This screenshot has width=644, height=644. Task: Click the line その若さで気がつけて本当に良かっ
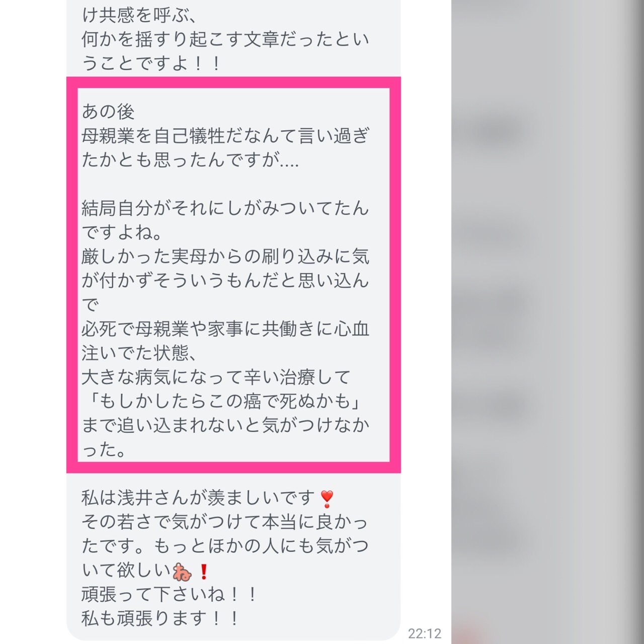click(225, 522)
